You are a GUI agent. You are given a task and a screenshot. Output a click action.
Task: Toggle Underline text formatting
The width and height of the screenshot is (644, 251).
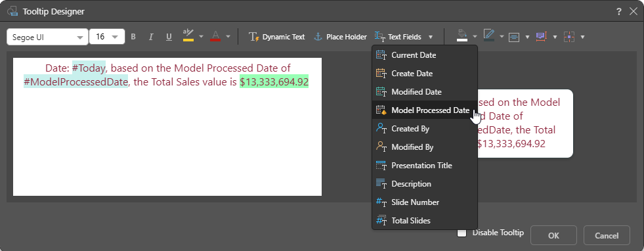coord(169,37)
